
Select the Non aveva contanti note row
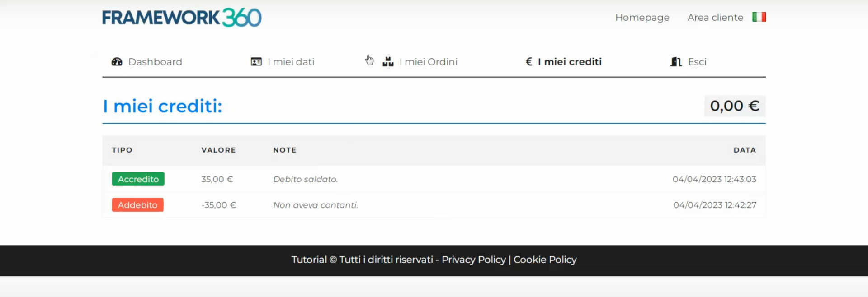point(315,204)
